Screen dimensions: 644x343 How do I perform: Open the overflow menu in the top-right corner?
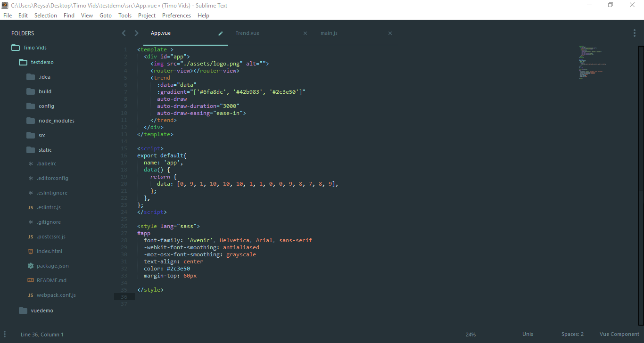[634, 33]
